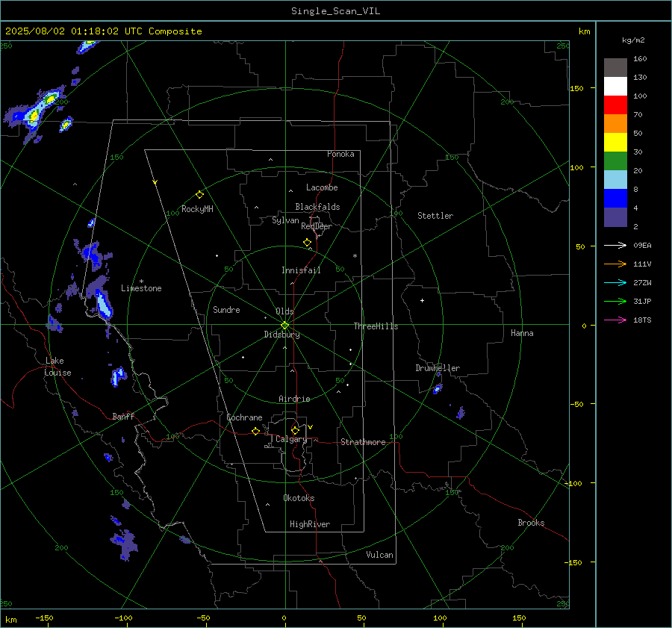Click the Sylvan label on map
Image resolution: width=672 pixels, height=628 pixels.
[285, 220]
